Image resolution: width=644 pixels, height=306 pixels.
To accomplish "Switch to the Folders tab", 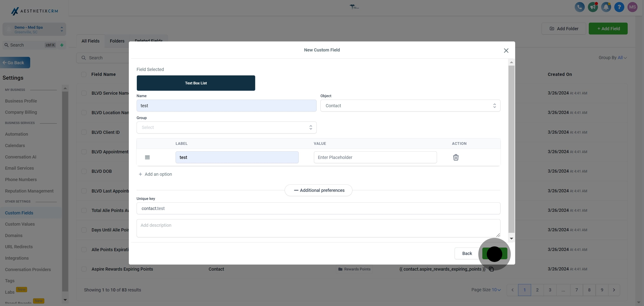I will click(x=117, y=41).
